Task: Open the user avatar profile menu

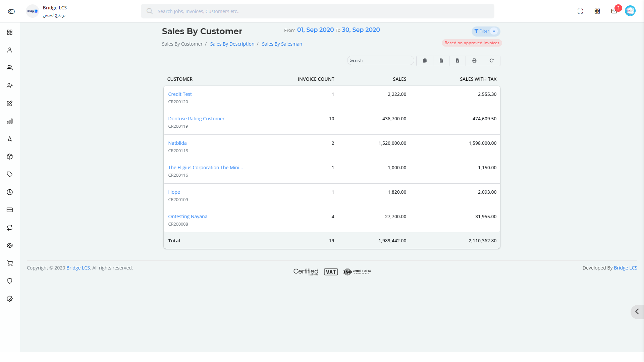Action: 630,11
